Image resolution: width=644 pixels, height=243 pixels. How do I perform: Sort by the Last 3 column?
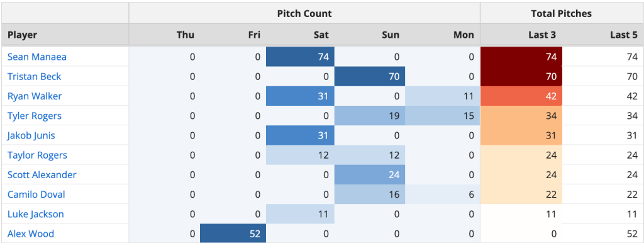(542, 35)
